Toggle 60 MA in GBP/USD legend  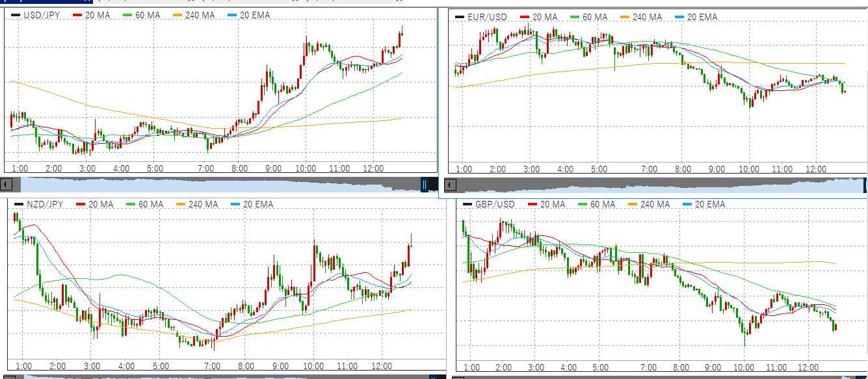(598, 204)
